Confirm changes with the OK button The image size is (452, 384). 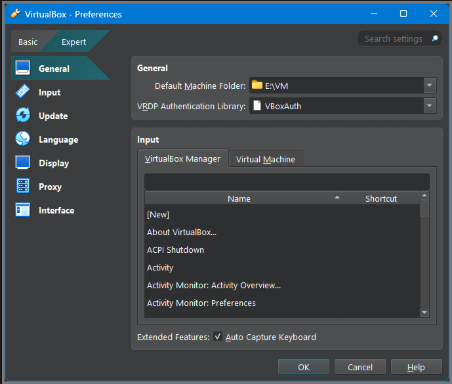(304, 367)
